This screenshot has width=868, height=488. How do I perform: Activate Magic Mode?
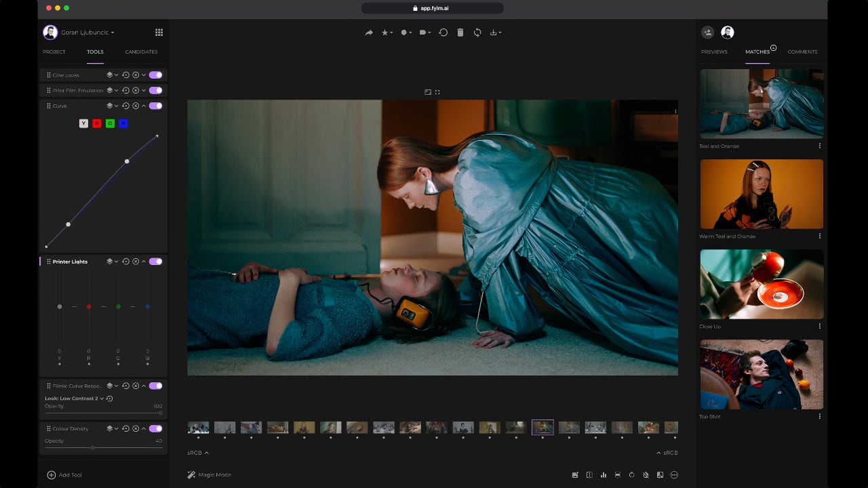coord(210,475)
